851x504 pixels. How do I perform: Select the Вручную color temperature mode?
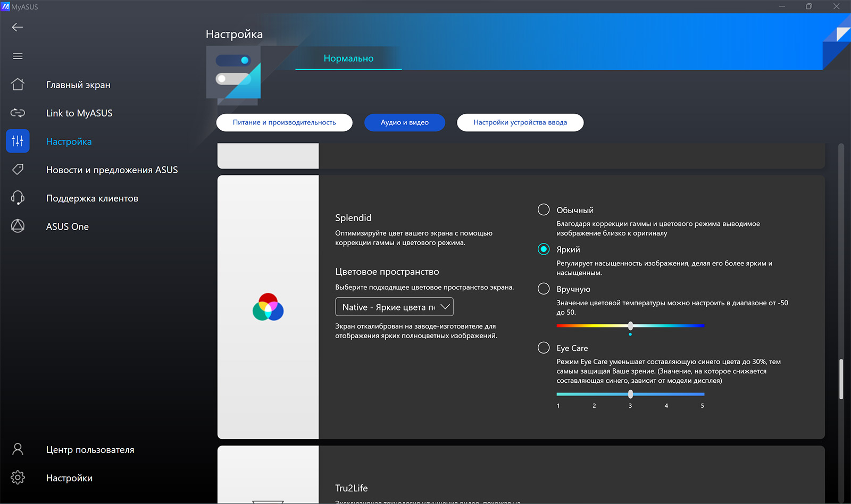tap(544, 289)
